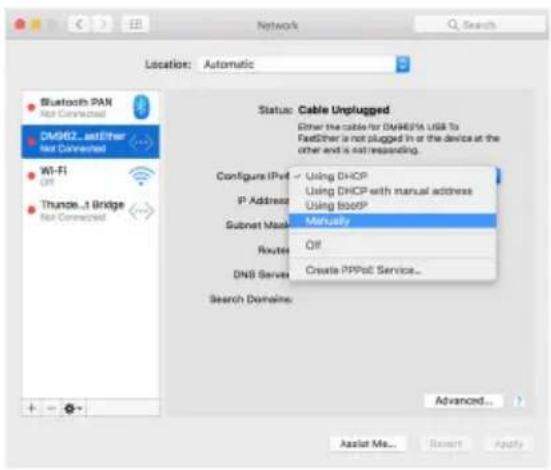Show all preferences grid icon
This screenshot has height=470, width=551.
tap(135, 25)
